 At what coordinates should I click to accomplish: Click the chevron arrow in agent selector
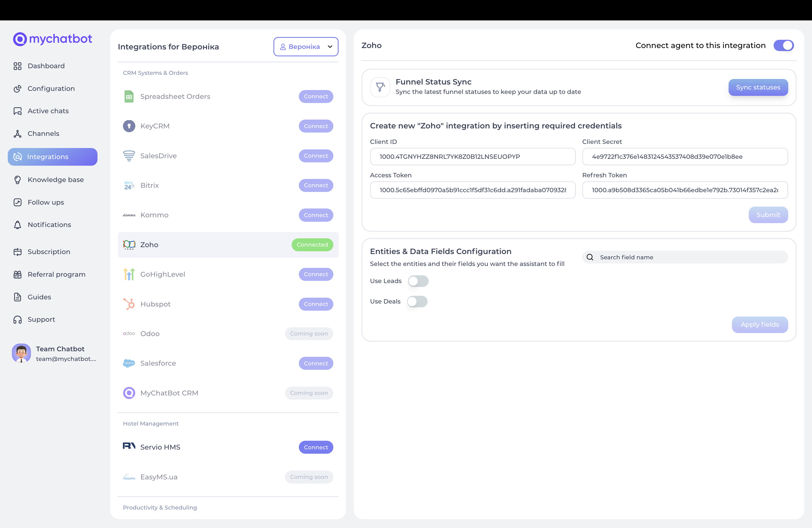tap(330, 47)
